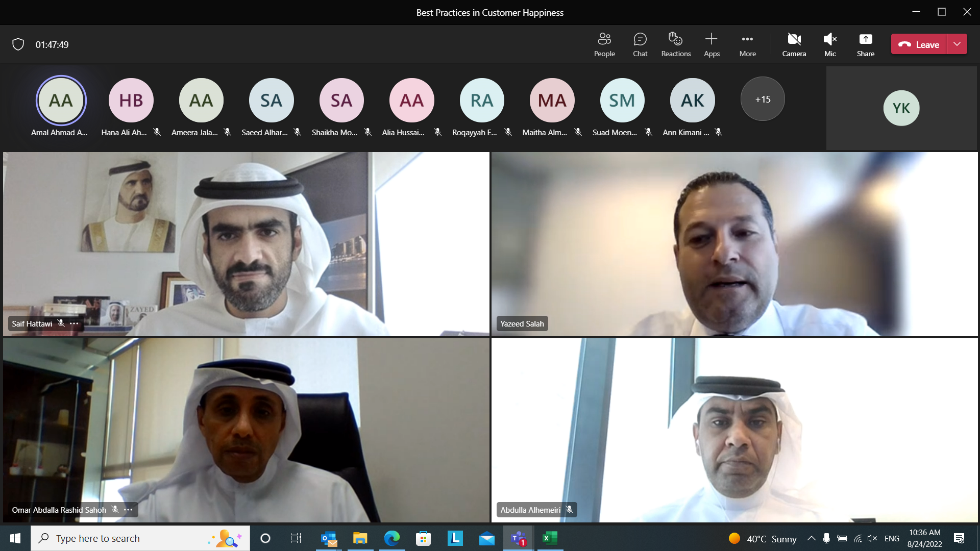This screenshot has width=980, height=551.
Task: Select Alia Hussai's AA avatar
Action: tap(412, 101)
